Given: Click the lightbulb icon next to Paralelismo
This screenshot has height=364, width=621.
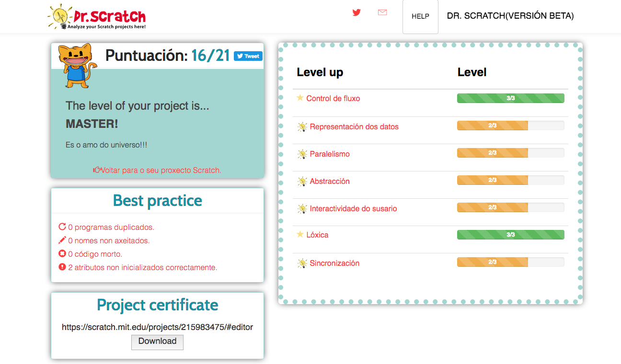Looking at the screenshot, I should coord(302,153).
